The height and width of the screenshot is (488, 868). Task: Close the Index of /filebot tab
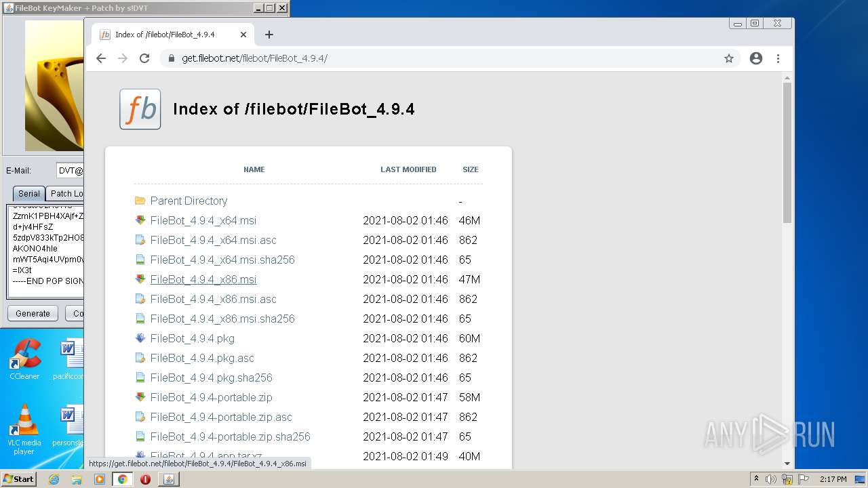(243, 35)
